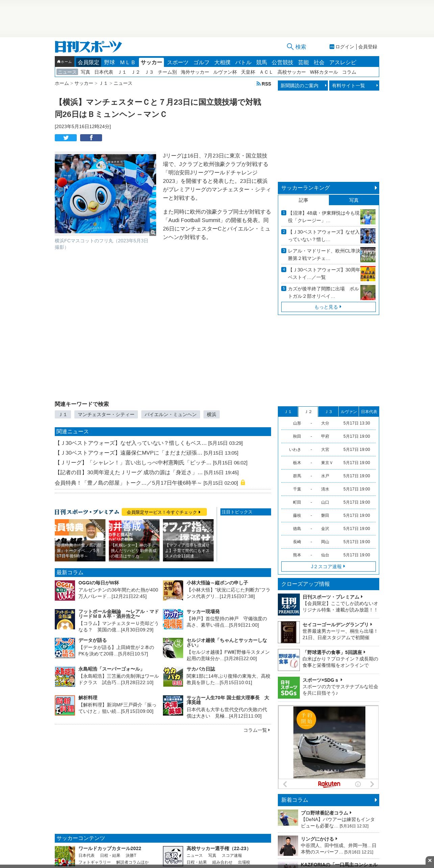Image resolution: width=434 pixels, height=868 pixels.
Task: Open W杯カタール in the submenu
Action: pyautogui.click(x=324, y=72)
